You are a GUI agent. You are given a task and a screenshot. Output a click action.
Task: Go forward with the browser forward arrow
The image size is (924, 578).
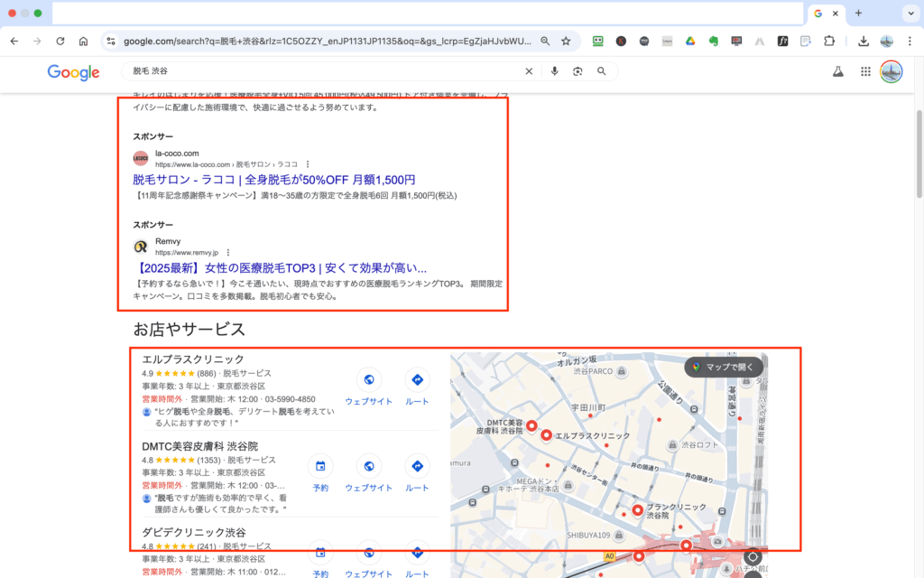pos(37,42)
